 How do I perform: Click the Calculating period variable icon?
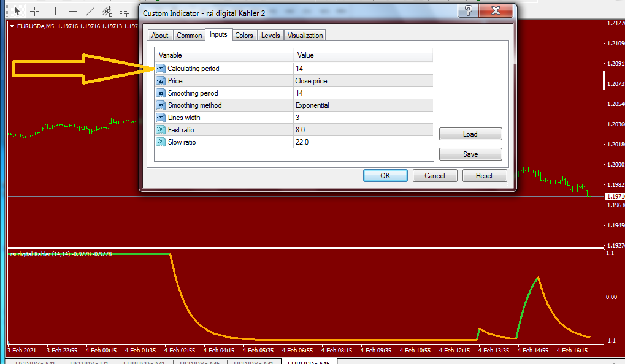tap(160, 69)
